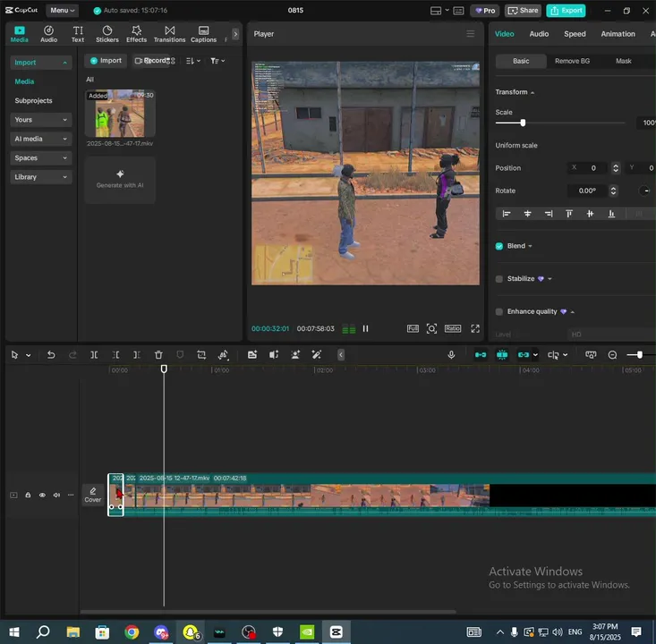Image resolution: width=656 pixels, height=644 pixels.
Task: Open the media sort options
Action: pos(193,61)
